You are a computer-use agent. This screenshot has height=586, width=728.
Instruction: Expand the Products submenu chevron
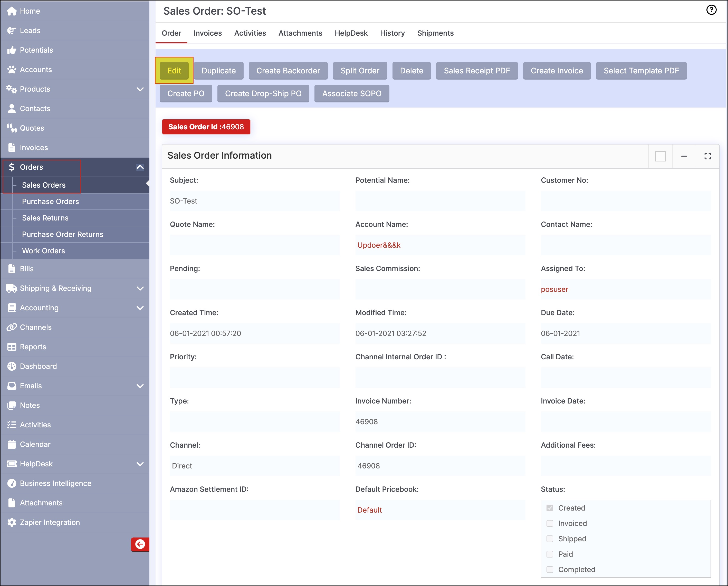click(x=140, y=89)
